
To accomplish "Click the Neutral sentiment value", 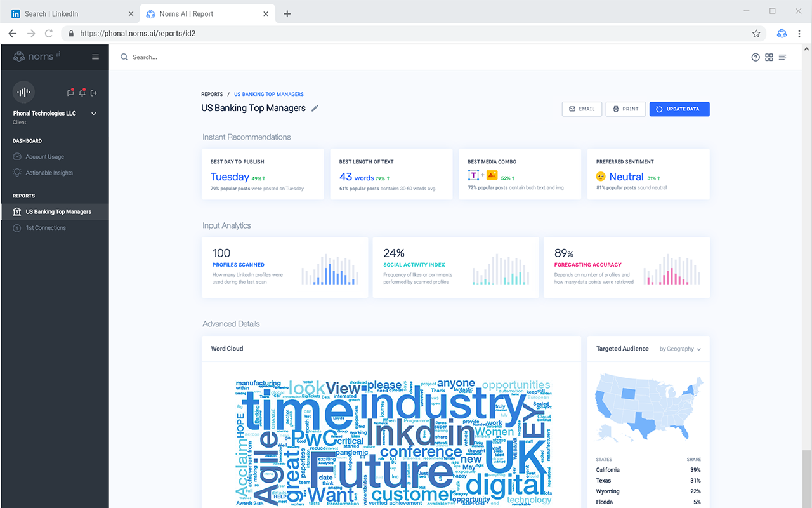I will (x=626, y=177).
